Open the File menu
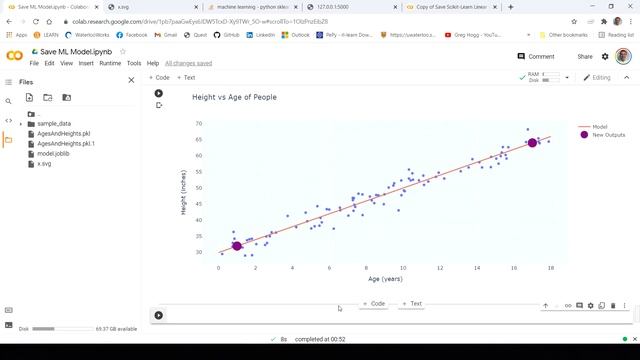640x360 pixels. (x=34, y=63)
